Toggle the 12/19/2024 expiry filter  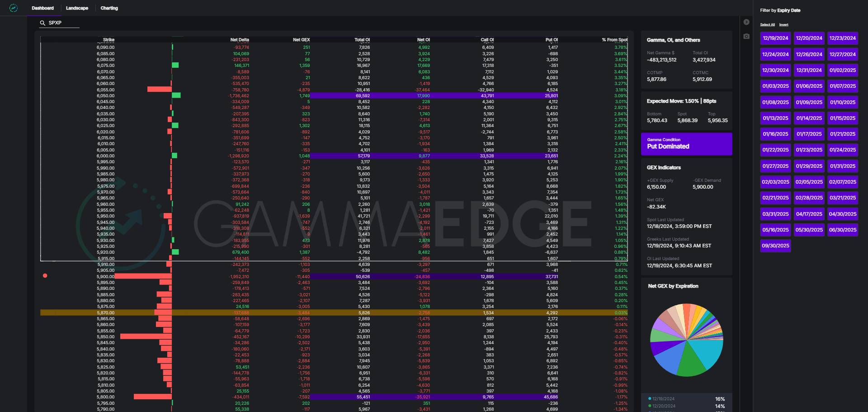775,38
